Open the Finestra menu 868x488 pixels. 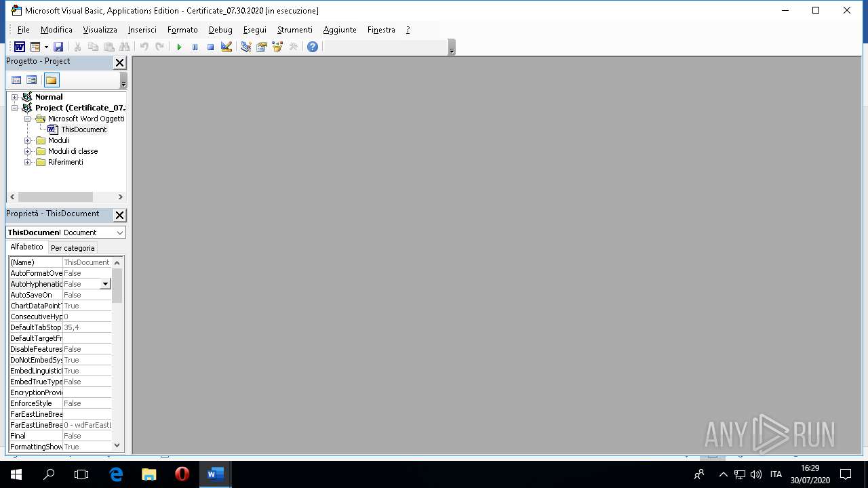[381, 30]
